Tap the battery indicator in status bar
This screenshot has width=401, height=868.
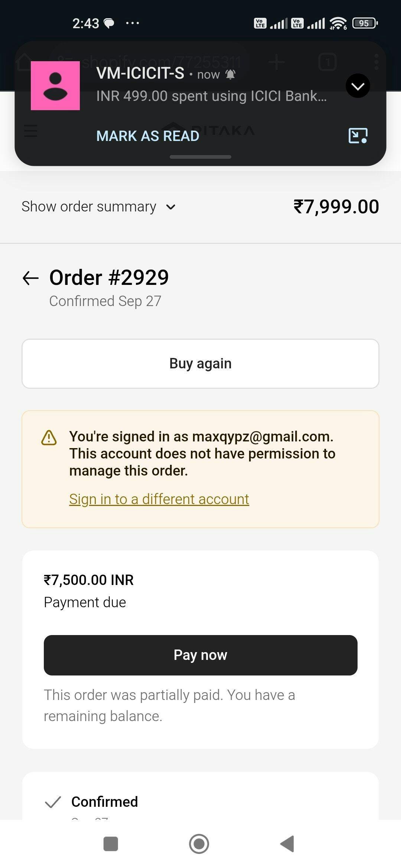tap(365, 23)
